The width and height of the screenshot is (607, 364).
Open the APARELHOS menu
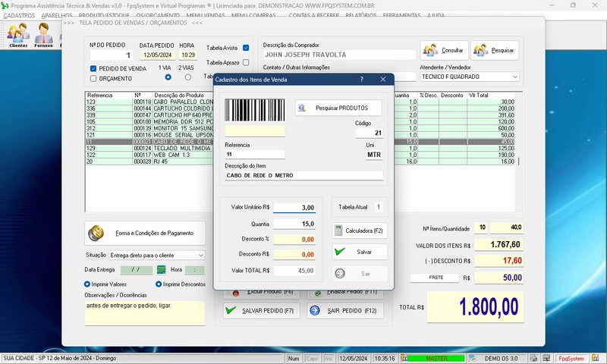[56, 15]
